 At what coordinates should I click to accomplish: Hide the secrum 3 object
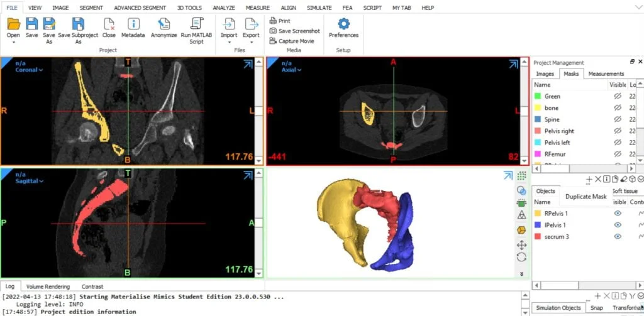click(x=618, y=236)
